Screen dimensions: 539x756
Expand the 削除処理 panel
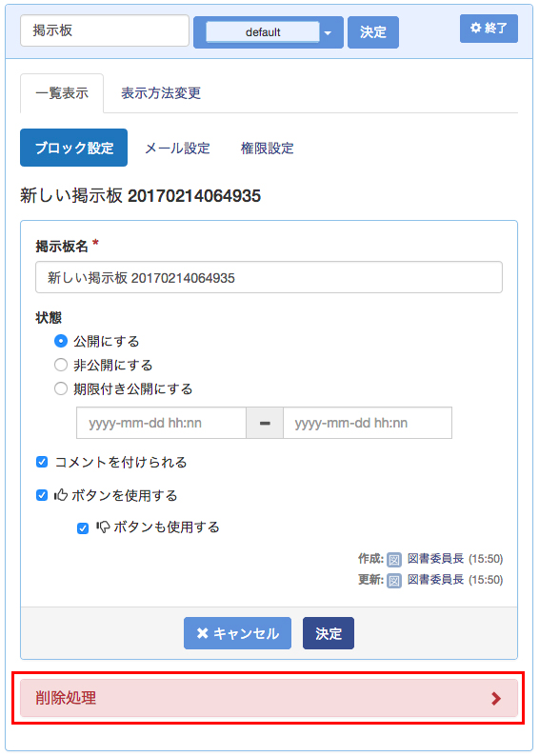click(269, 698)
